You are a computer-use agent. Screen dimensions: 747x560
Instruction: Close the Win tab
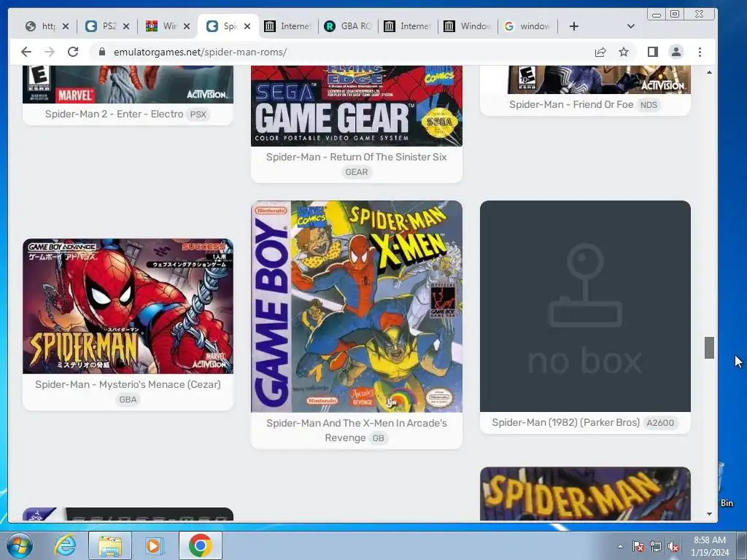187,26
